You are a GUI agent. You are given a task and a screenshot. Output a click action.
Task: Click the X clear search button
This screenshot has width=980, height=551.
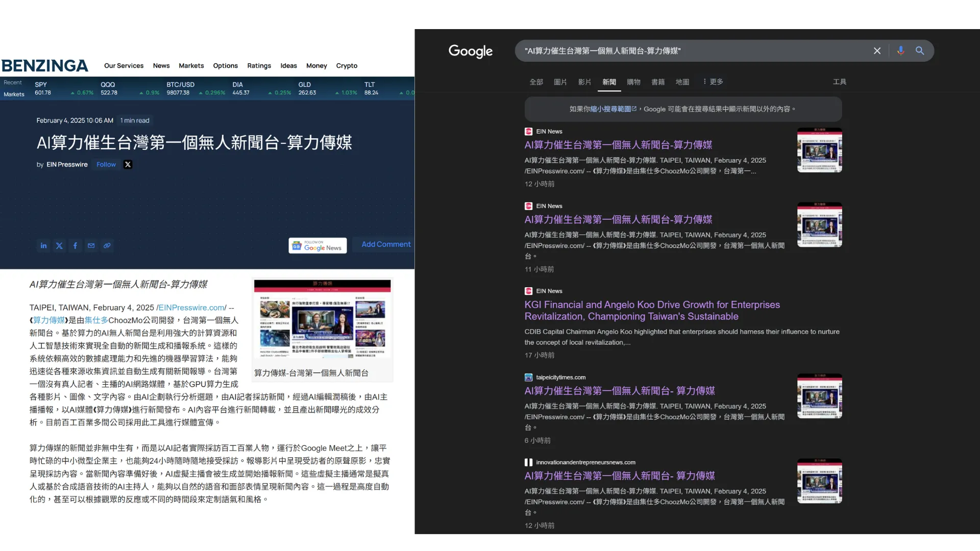tap(877, 51)
